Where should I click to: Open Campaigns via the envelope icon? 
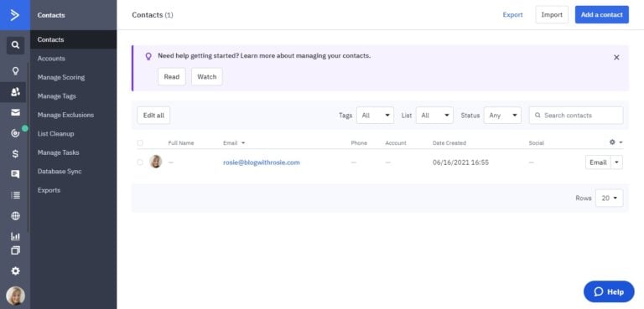[15, 112]
